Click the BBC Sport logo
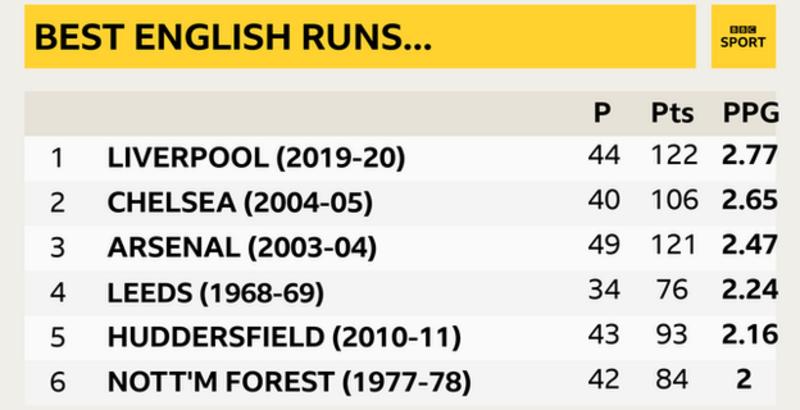Image resolution: width=800 pixels, height=410 pixels. coord(743,36)
